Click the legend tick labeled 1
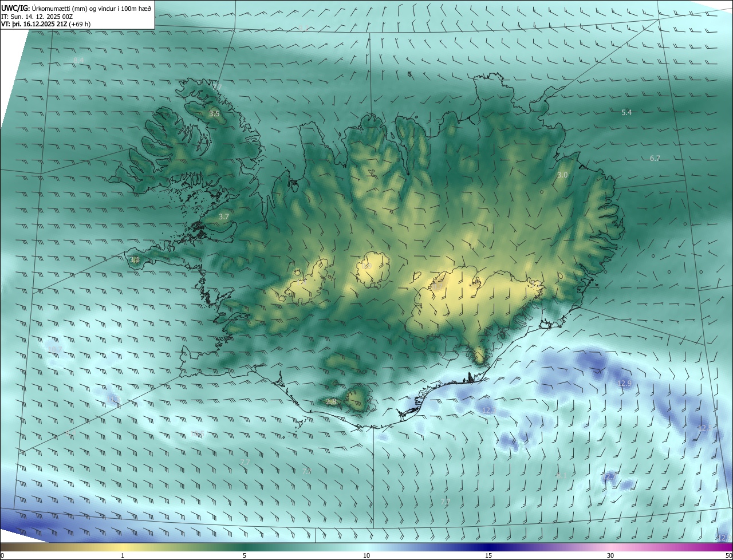This screenshot has width=733, height=560. 123,555
